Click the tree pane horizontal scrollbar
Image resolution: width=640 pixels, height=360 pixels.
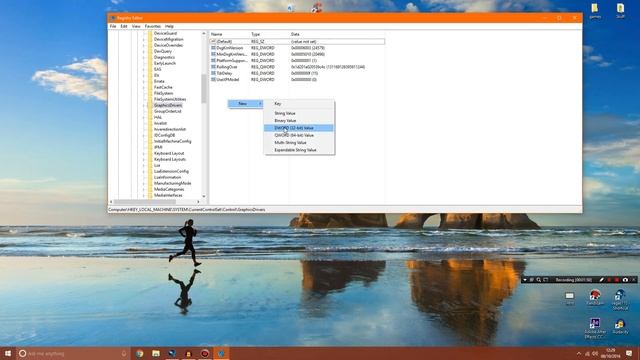click(145, 202)
